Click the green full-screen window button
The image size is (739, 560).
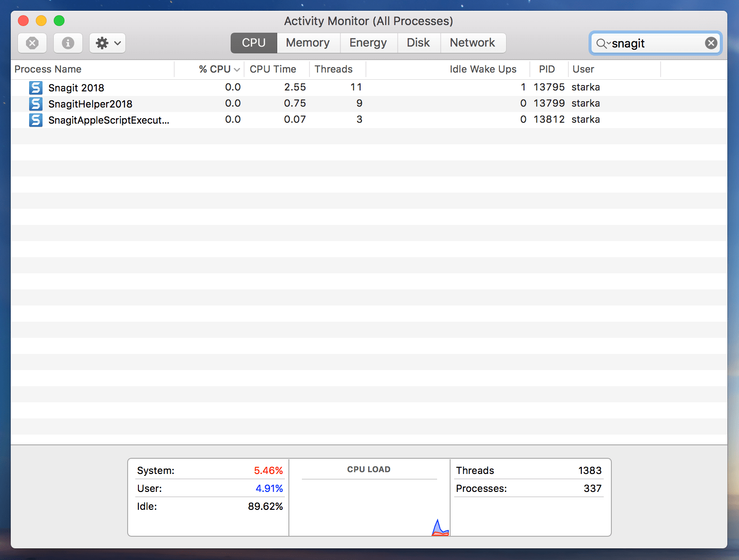59,21
